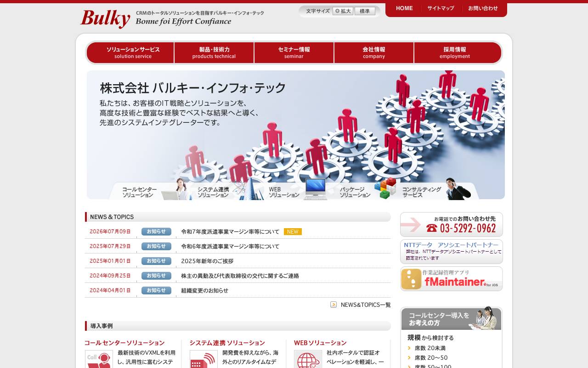Click the businessman on phone icon

tap(458, 189)
